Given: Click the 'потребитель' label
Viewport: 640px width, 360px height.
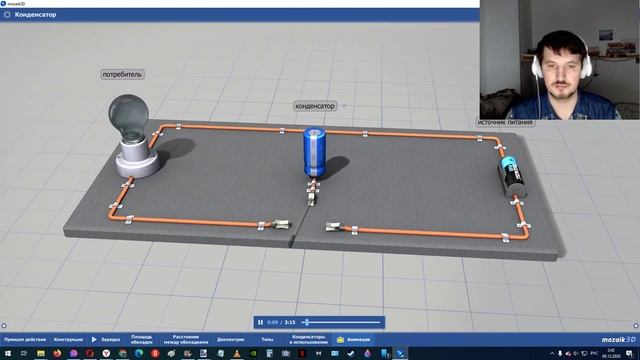Looking at the screenshot, I should pyautogui.click(x=122, y=74).
